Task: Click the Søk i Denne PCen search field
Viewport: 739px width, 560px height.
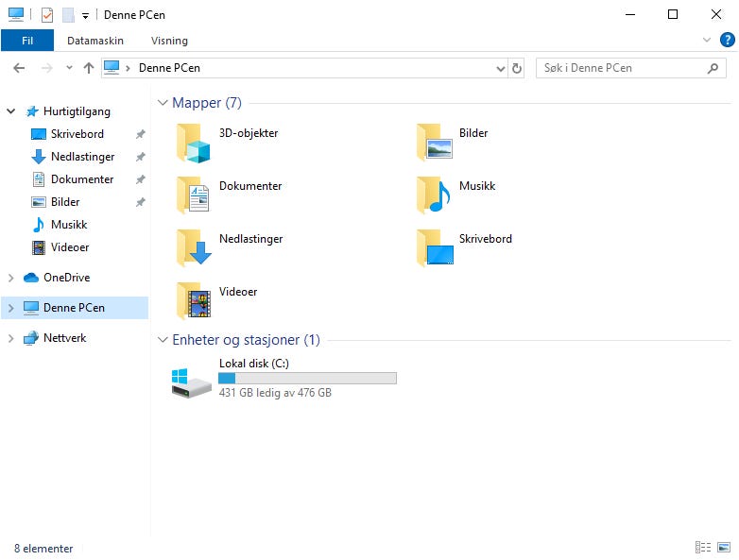Action: pos(630,68)
